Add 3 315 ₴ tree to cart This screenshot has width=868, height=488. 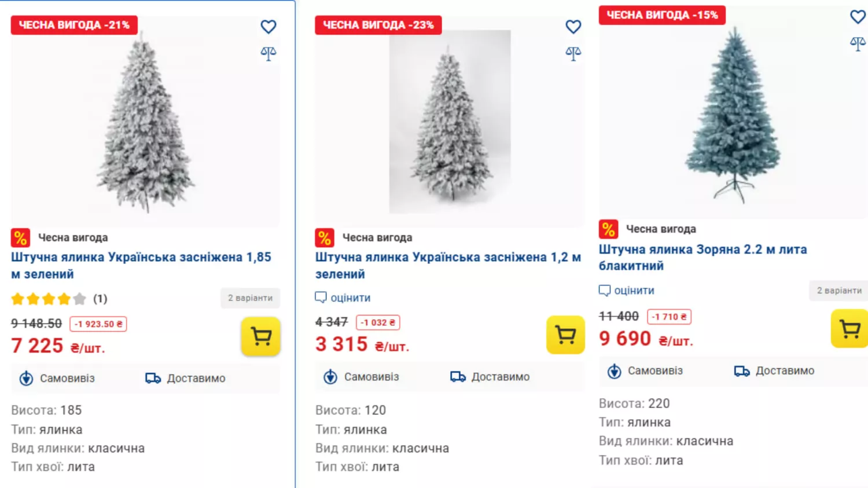click(565, 335)
